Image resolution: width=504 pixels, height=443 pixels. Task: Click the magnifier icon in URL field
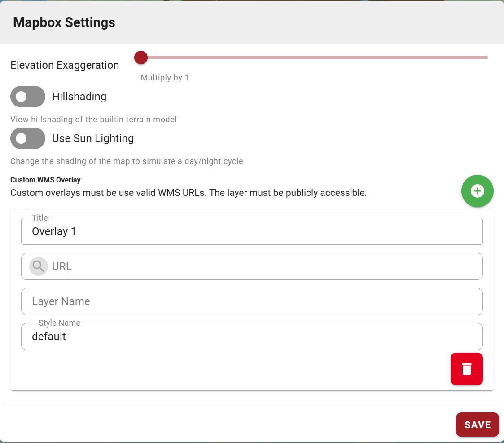(x=39, y=266)
